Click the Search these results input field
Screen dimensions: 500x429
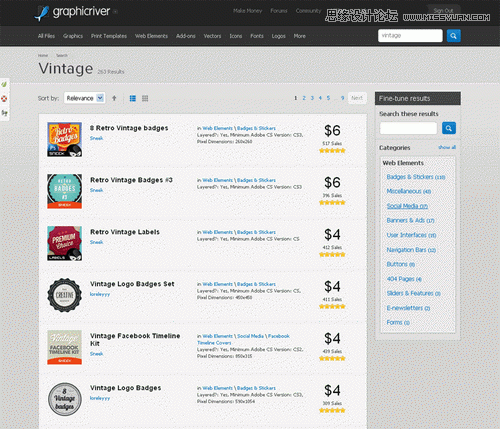click(x=408, y=128)
